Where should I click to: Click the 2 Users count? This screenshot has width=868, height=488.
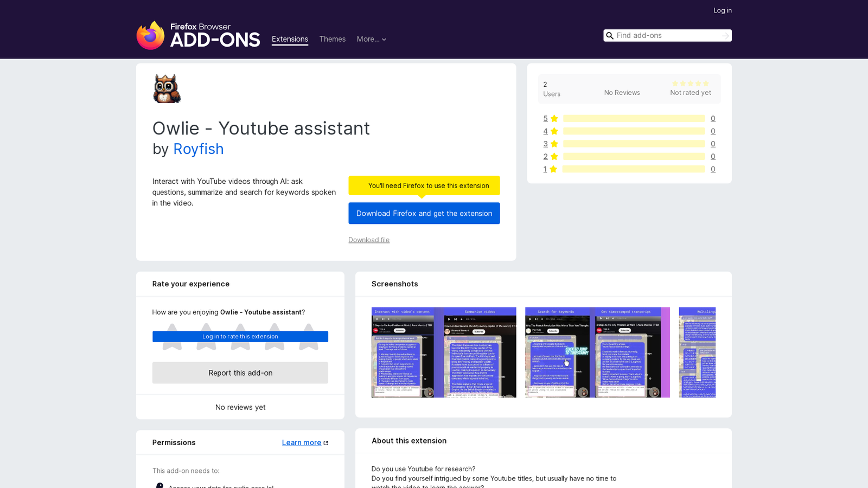[x=552, y=89]
